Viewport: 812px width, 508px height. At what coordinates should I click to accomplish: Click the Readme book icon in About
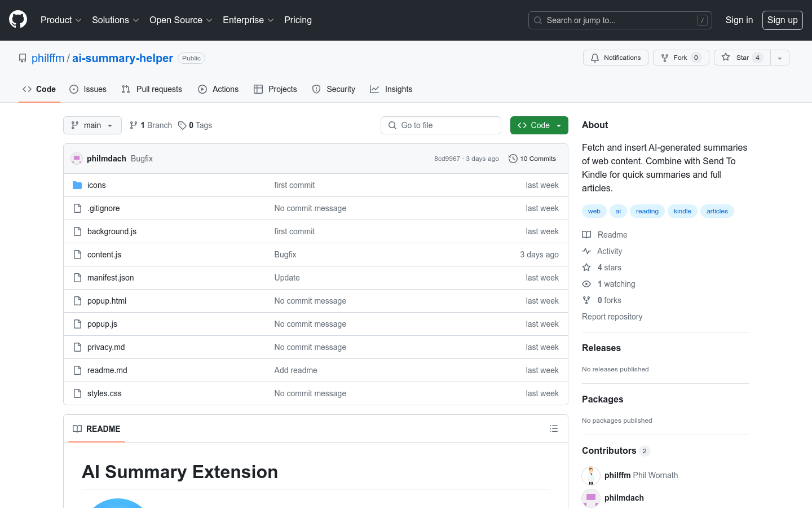pyautogui.click(x=586, y=235)
